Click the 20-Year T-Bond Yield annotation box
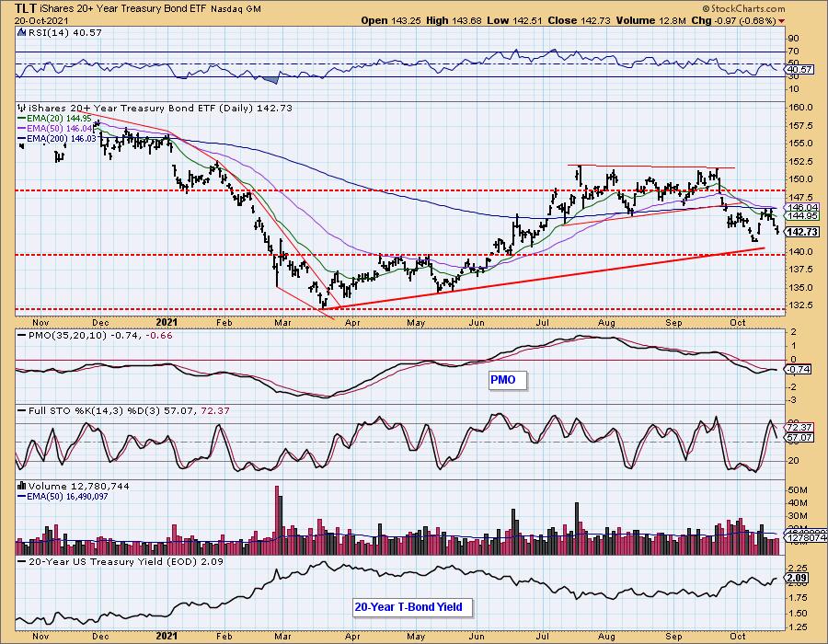 coord(412,607)
